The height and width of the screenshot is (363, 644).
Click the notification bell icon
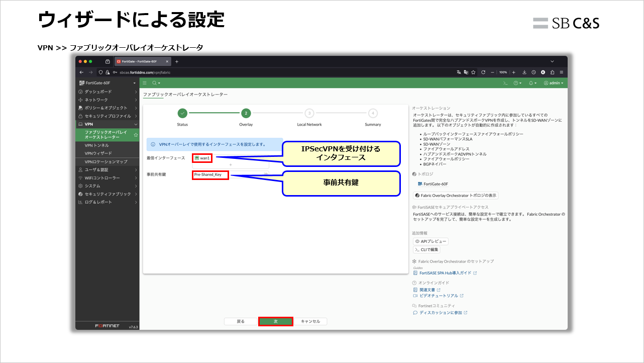coord(530,83)
